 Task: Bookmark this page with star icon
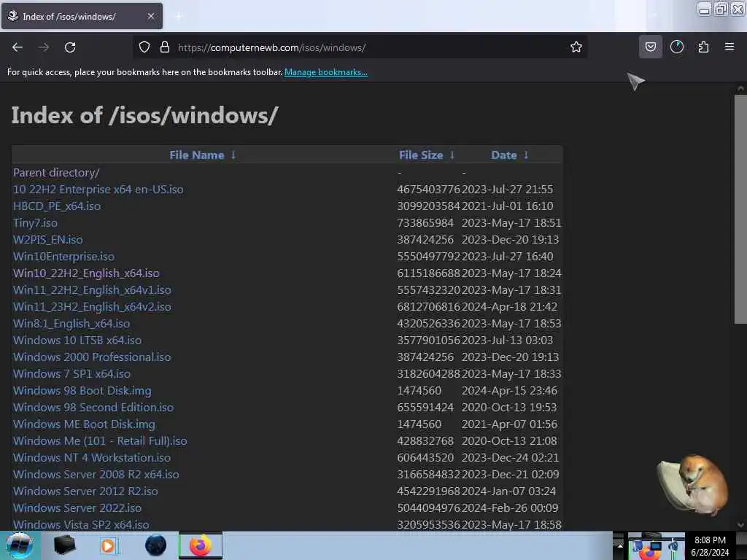click(576, 47)
